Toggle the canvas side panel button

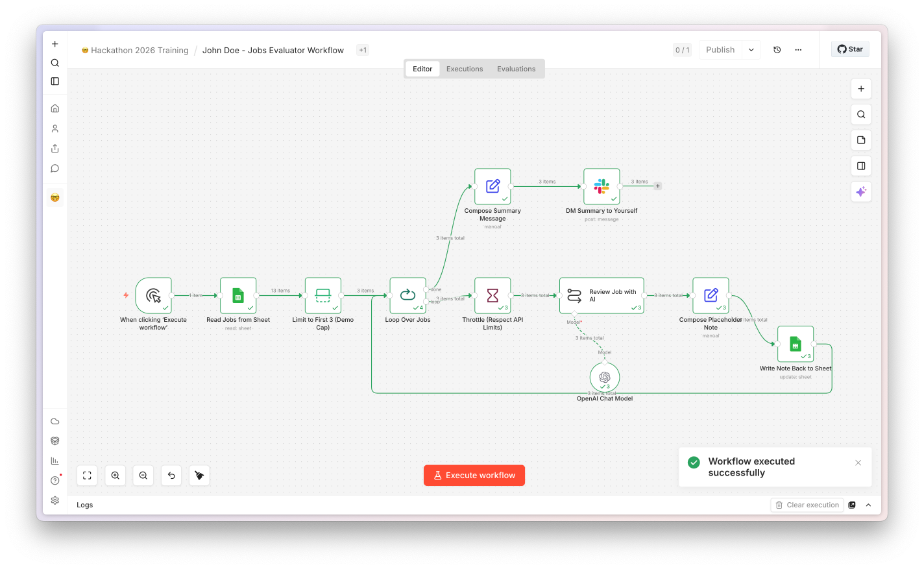(861, 166)
